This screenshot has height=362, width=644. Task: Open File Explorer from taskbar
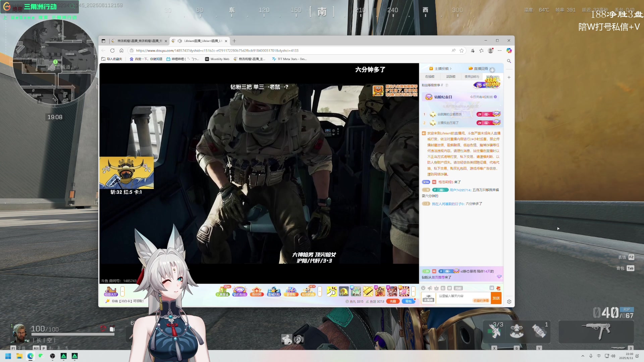pos(19,356)
